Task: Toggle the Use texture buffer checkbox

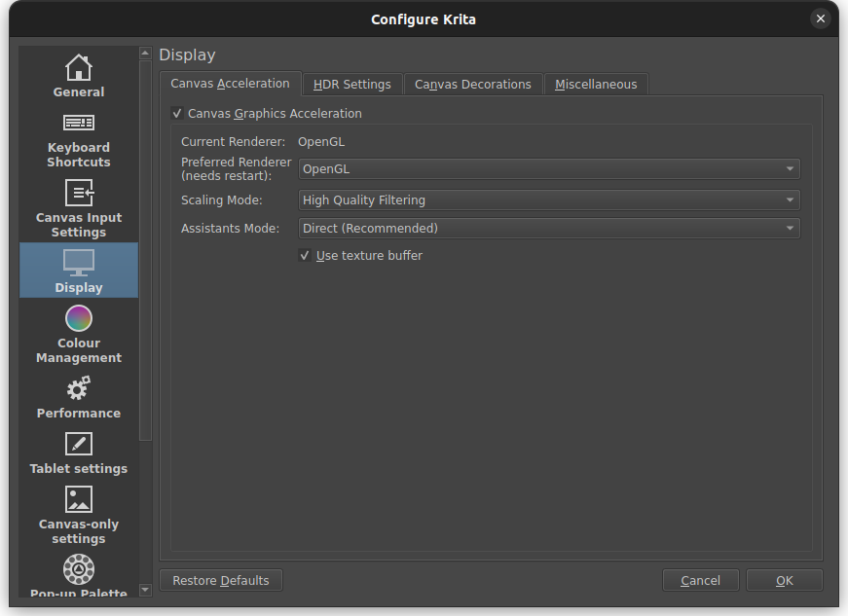Action: (x=306, y=256)
